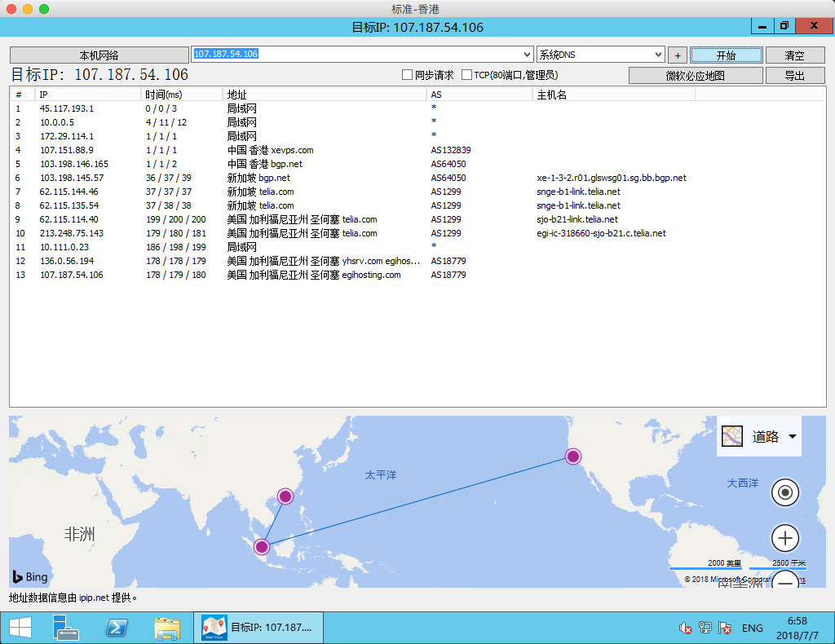The width and height of the screenshot is (835, 644).
Task: Click the Windows Start button
Action: (20, 628)
